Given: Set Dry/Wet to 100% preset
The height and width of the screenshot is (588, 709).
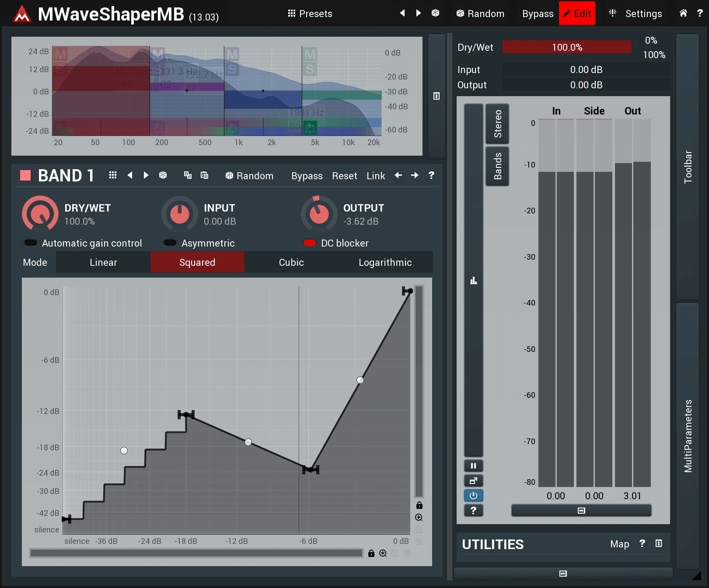Looking at the screenshot, I should click(x=654, y=55).
